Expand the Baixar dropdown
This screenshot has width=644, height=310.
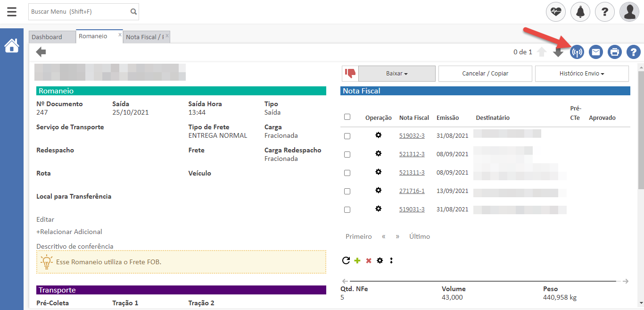396,74
